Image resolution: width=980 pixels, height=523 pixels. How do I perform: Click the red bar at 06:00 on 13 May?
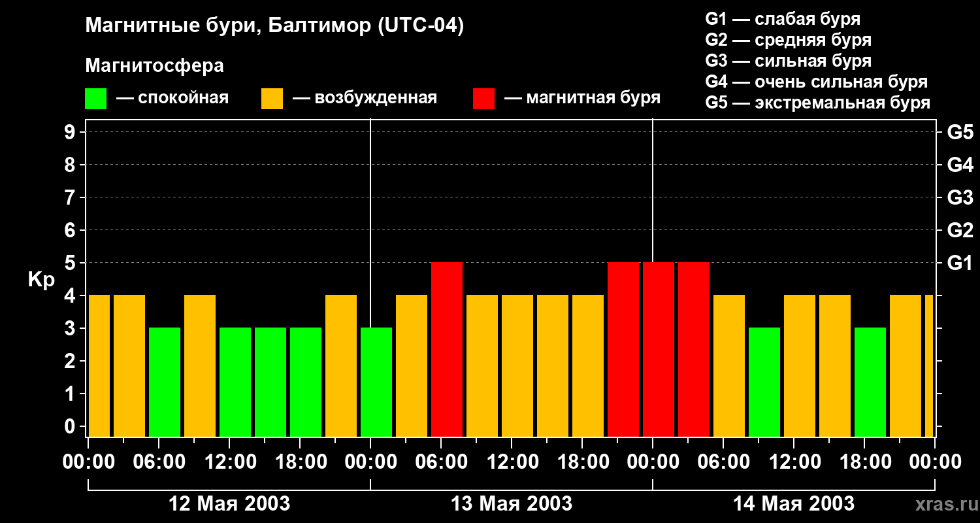click(x=447, y=349)
